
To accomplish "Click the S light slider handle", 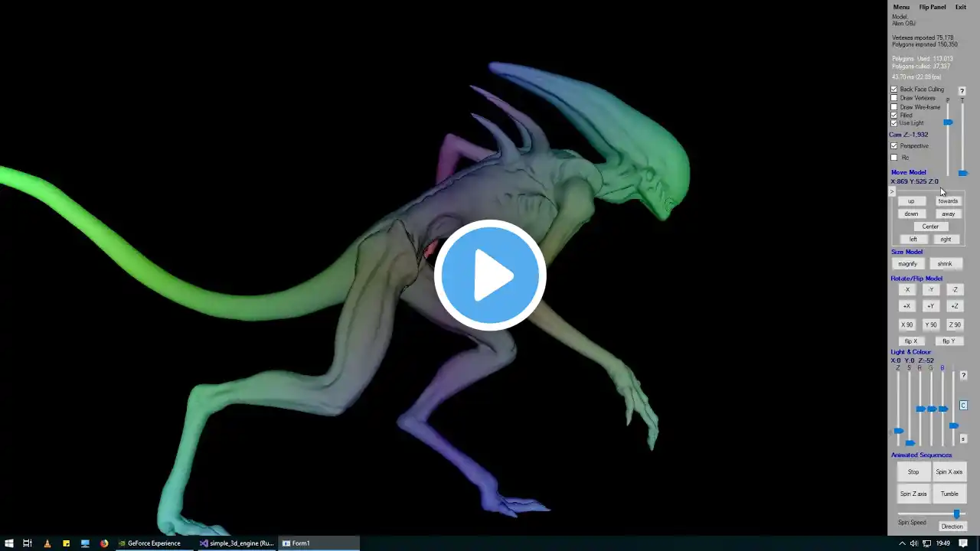I will coord(910,442).
